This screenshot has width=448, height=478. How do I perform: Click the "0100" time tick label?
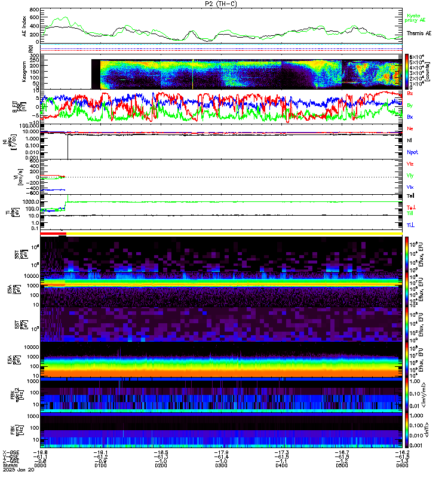(100, 466)
